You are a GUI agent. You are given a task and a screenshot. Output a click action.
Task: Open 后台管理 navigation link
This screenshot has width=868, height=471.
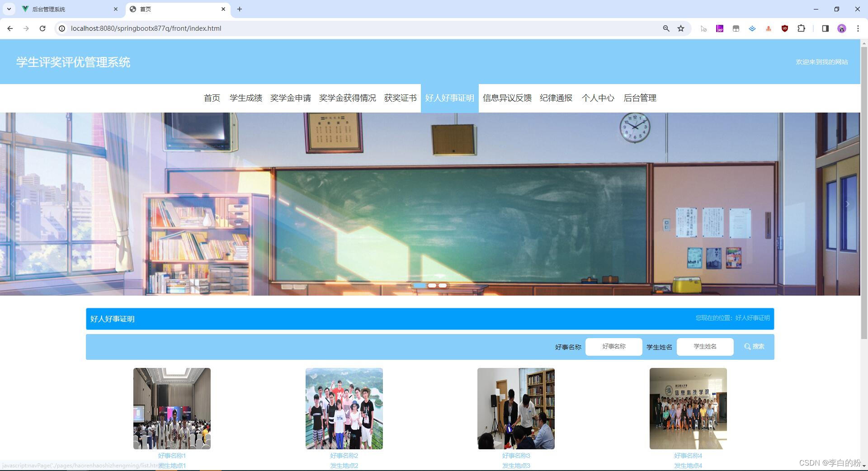(x=640, y=98)
